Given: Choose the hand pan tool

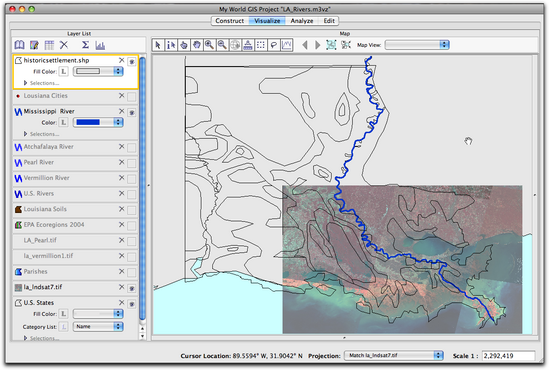Looking at the screenshot, I should pos(197,45).
